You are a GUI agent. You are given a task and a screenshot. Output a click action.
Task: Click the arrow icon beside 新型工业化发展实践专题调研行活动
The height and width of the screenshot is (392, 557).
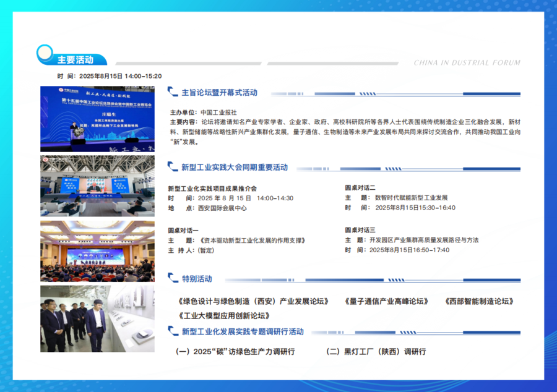(173, 331)
